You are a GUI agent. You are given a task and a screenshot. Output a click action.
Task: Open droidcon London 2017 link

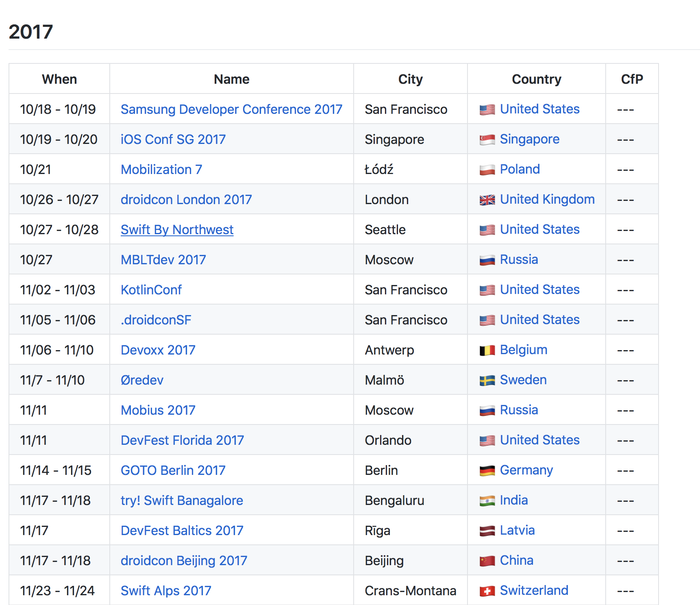(x=186, y=199)
